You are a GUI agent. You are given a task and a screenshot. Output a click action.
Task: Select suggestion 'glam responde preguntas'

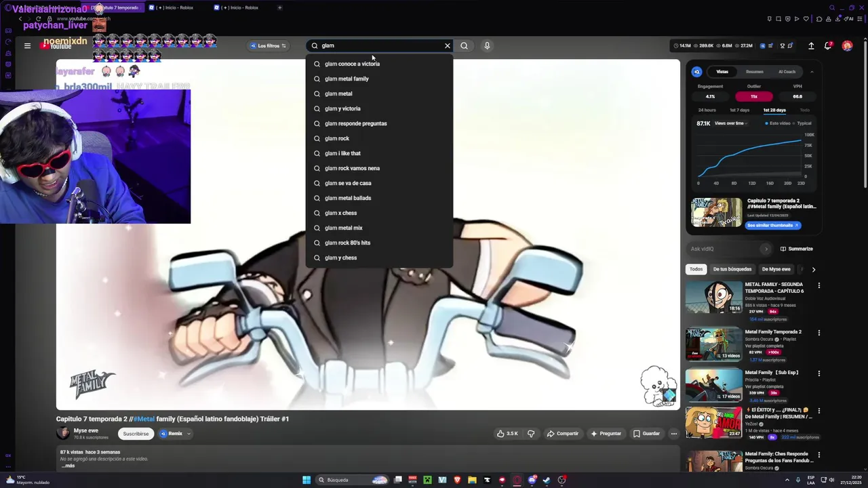pos(379,123)
